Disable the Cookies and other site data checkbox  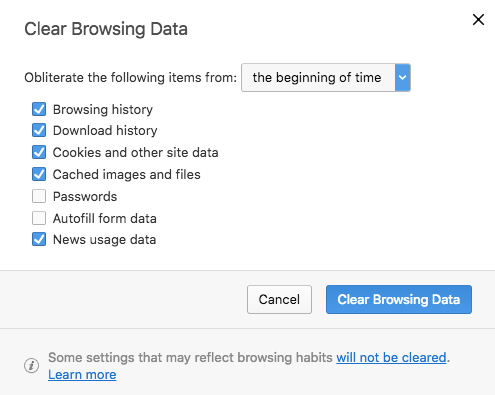click(x=39, y=152)
